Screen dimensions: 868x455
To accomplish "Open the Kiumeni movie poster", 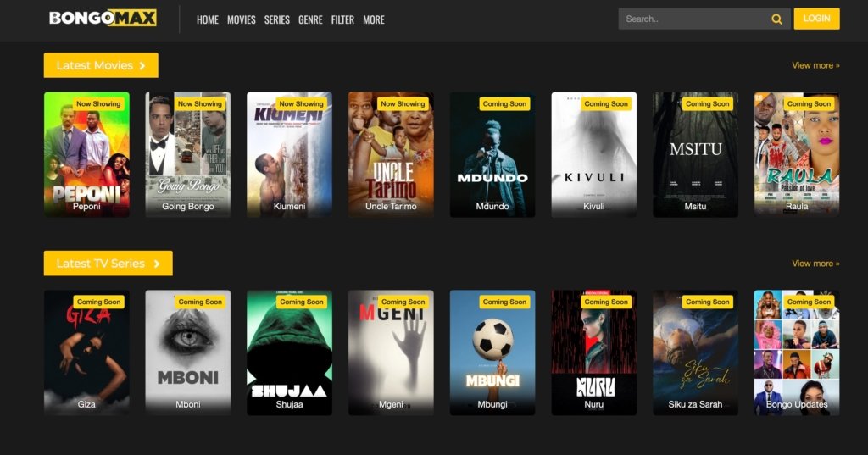I will click(290, 154).
